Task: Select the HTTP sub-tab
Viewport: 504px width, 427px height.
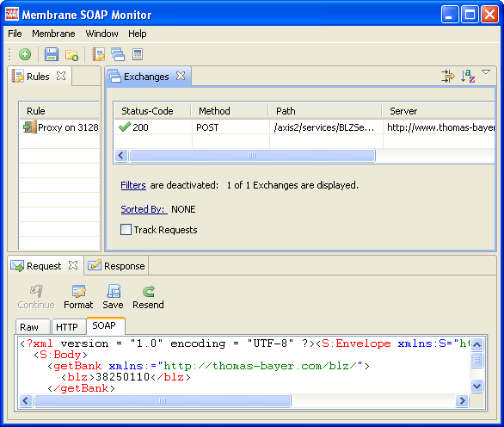Action: pyautogui.click(x=67, y=327)
